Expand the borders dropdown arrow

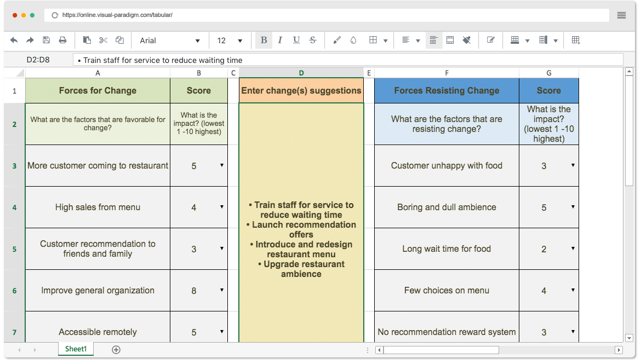(x=386, y=41)
